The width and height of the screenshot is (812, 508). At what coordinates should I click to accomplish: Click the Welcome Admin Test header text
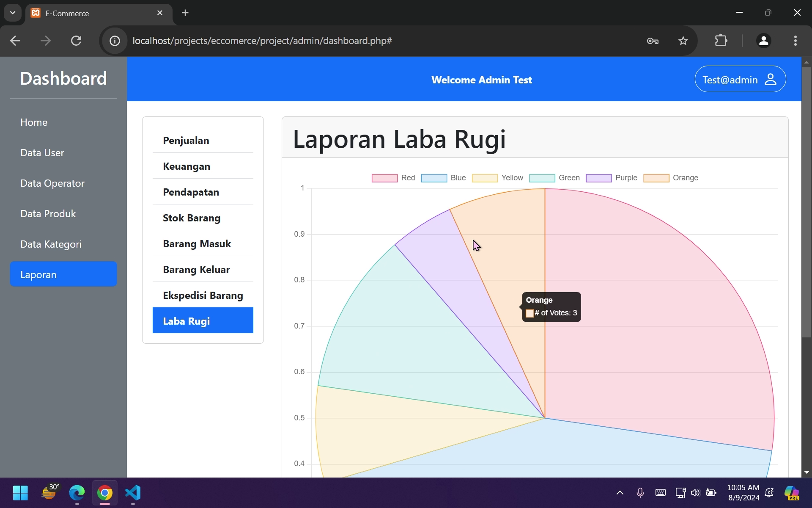482,80
